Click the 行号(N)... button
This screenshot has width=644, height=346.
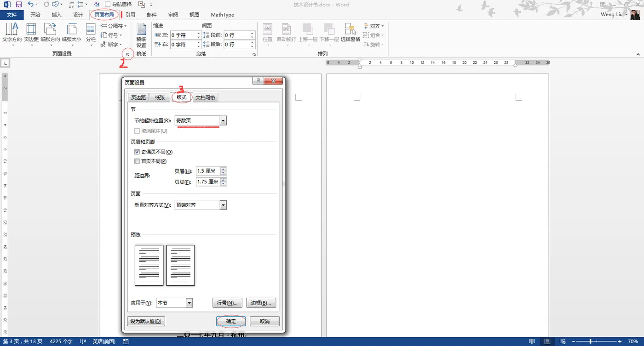(227, 303)
